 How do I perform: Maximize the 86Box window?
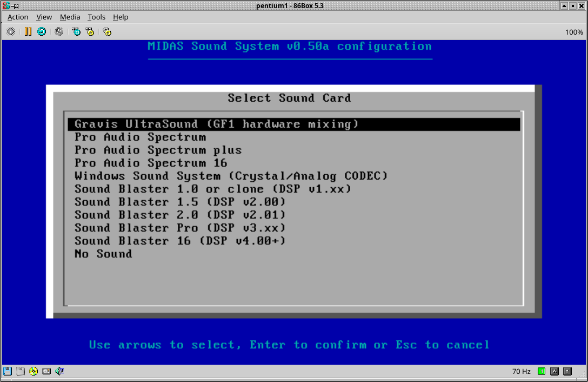pyautogui.click(x=573, y=5)
